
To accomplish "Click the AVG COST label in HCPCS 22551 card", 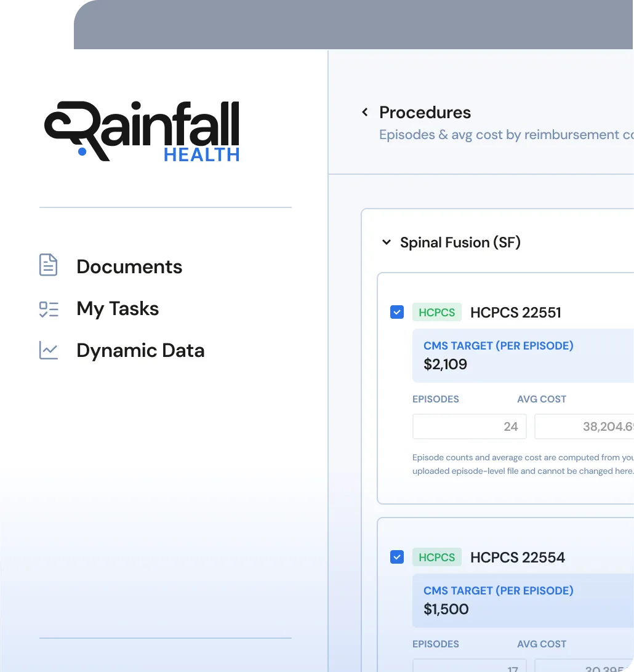I will pyautogui.click(x=542, y=399).
